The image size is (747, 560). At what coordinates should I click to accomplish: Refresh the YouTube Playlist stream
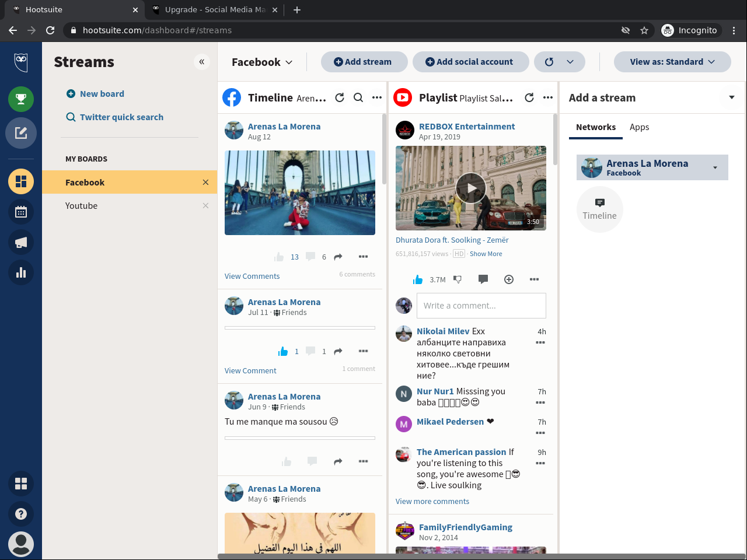coord(529,97)
